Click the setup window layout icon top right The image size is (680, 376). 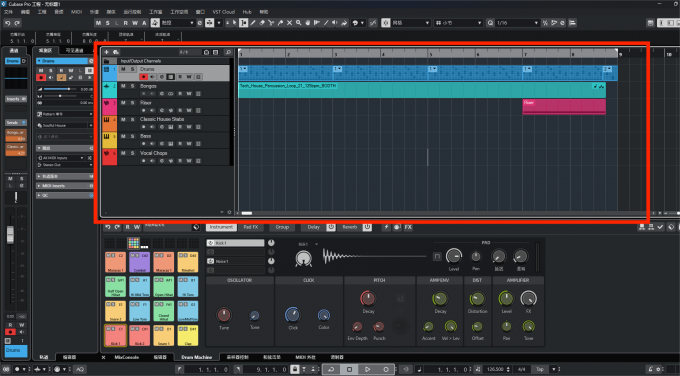point(650,23)
